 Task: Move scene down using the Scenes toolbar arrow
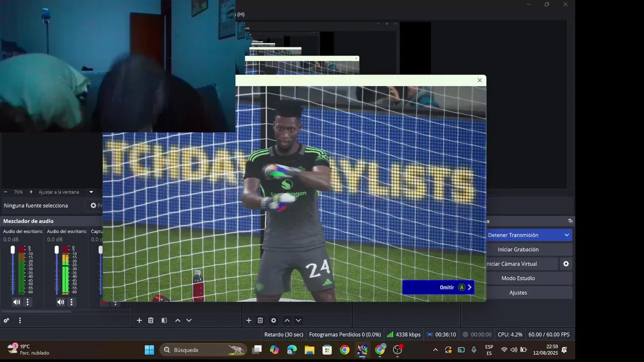[x=189, y=320]
